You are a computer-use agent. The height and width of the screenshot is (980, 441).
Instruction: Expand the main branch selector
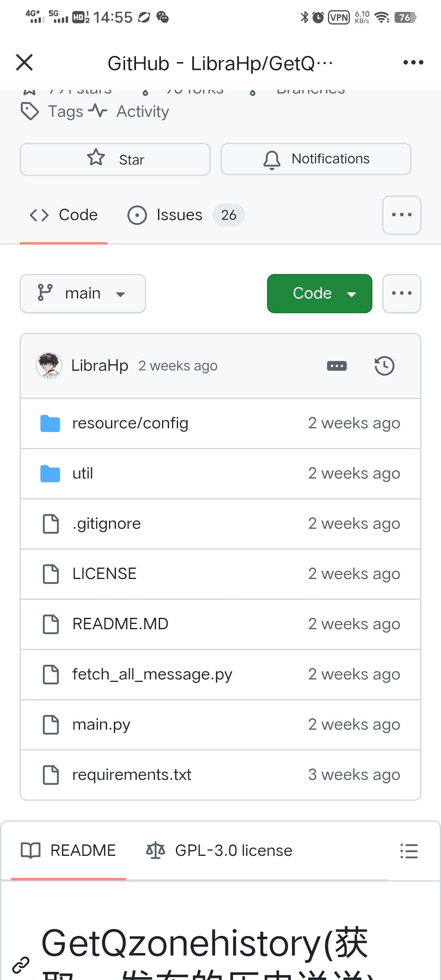[x=83, y=294]
